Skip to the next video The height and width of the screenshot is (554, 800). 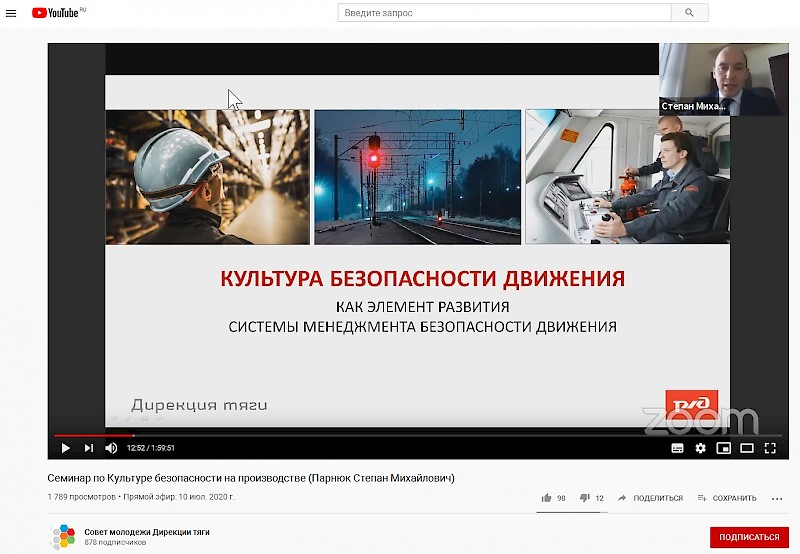(88, 448)
